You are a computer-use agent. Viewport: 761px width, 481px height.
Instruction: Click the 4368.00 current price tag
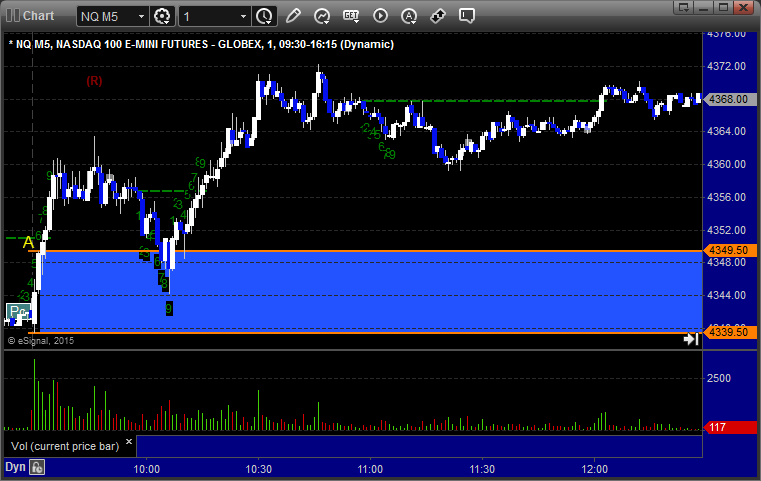729,99
